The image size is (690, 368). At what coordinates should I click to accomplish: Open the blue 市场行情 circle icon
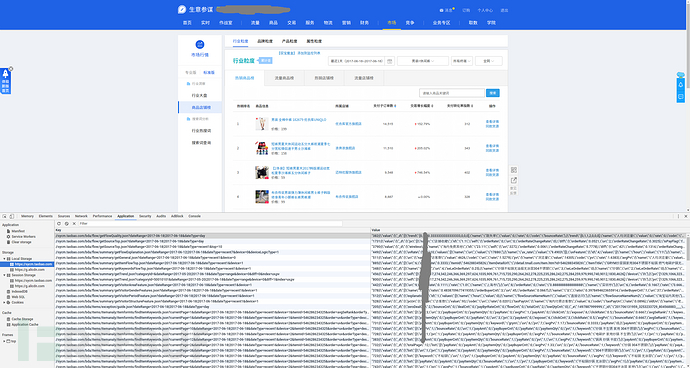[x=200, y=44]
